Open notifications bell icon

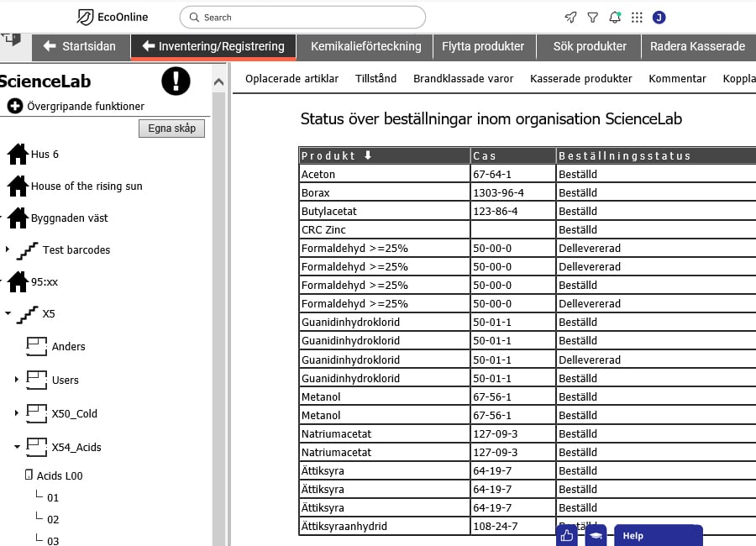(x=615, y=18)
